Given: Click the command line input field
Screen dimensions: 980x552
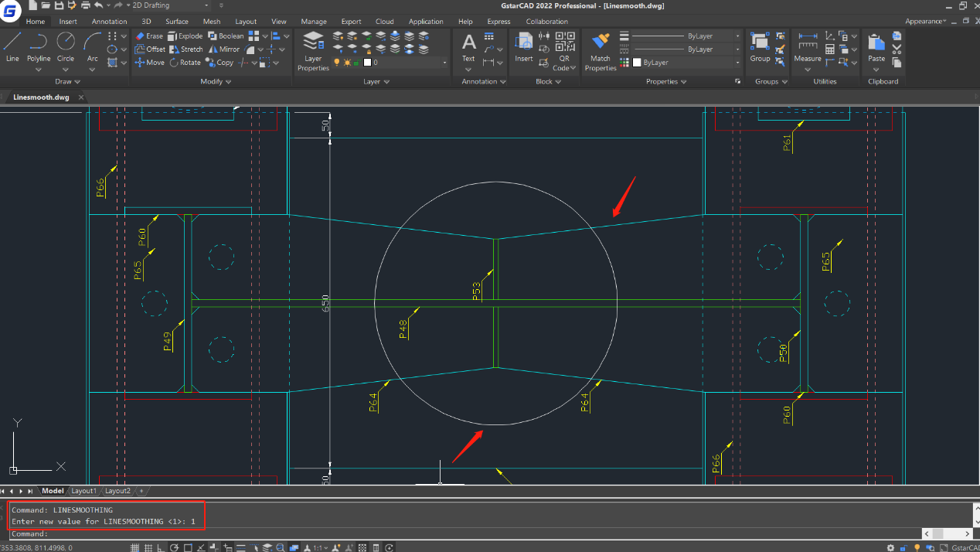Looking at the screenshot, I should pyautogui.click(x=464, y=534).
